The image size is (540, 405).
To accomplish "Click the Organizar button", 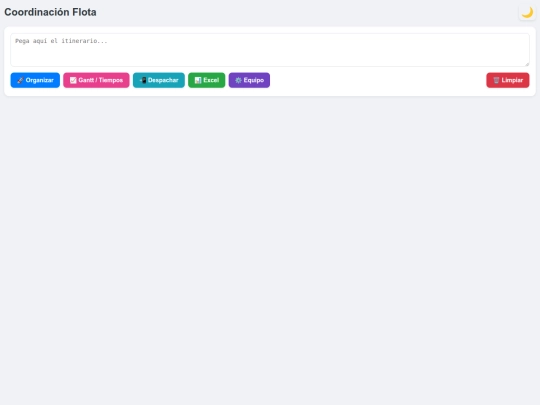I will pos(35,80).
